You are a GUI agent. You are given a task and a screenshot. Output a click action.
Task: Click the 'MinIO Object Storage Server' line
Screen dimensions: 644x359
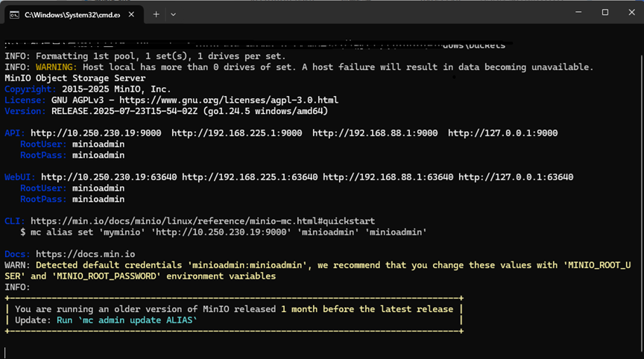pyautogui.click(x=75, y=78)
